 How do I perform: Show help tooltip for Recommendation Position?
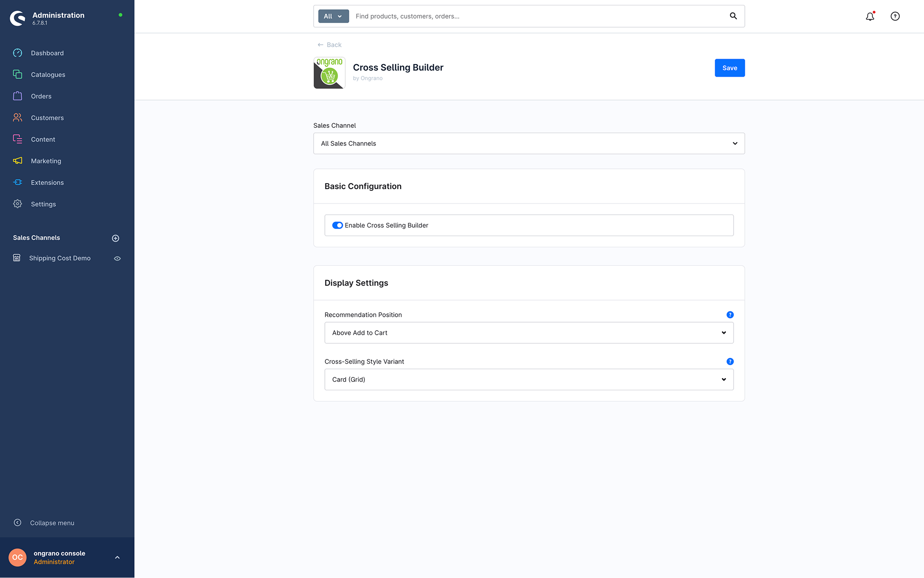(730, 315)
